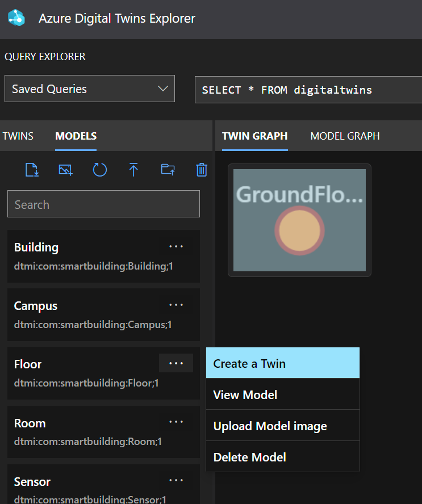Click the Azure Digital Twins Explorer title

click(117, 18)
